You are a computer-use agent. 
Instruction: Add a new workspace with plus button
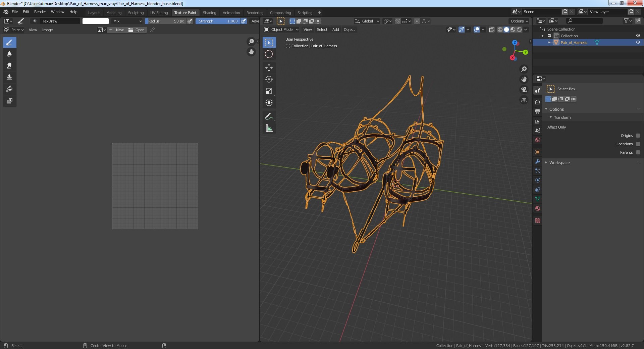319,13
